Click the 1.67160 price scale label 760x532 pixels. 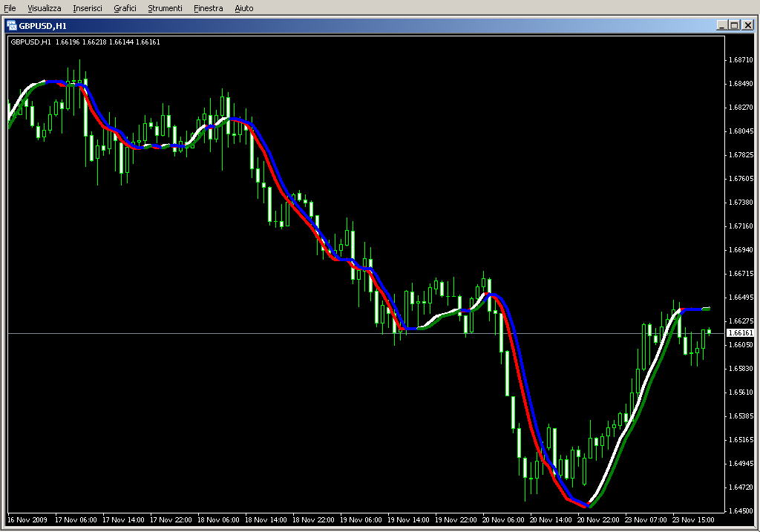tap(741, 226)
